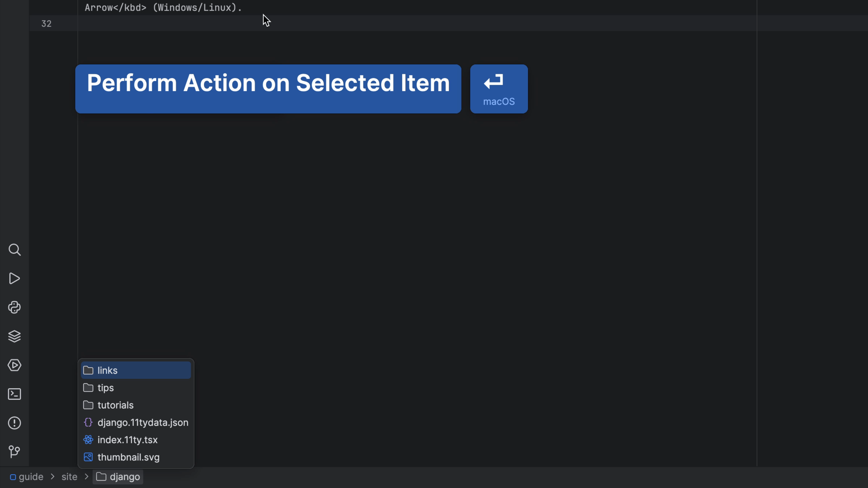Click the Run Anything circular play icon
868x488 pixels.
point(14,365)
